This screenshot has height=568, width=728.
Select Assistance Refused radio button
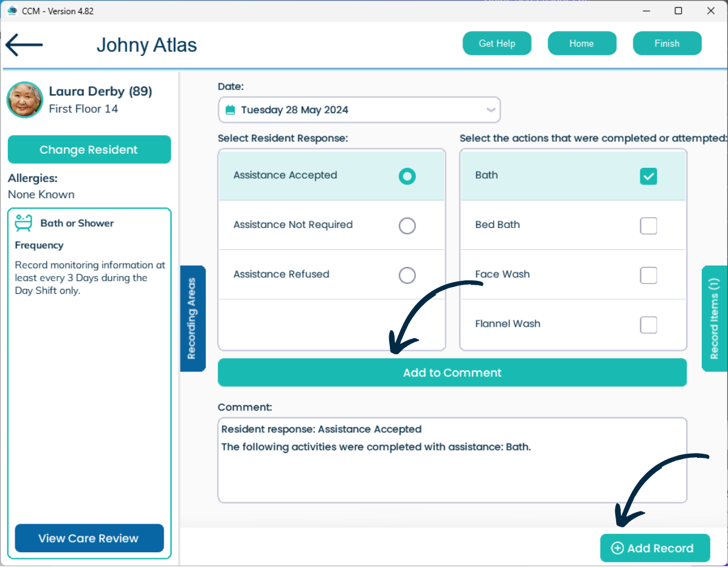tap(407, 276)
